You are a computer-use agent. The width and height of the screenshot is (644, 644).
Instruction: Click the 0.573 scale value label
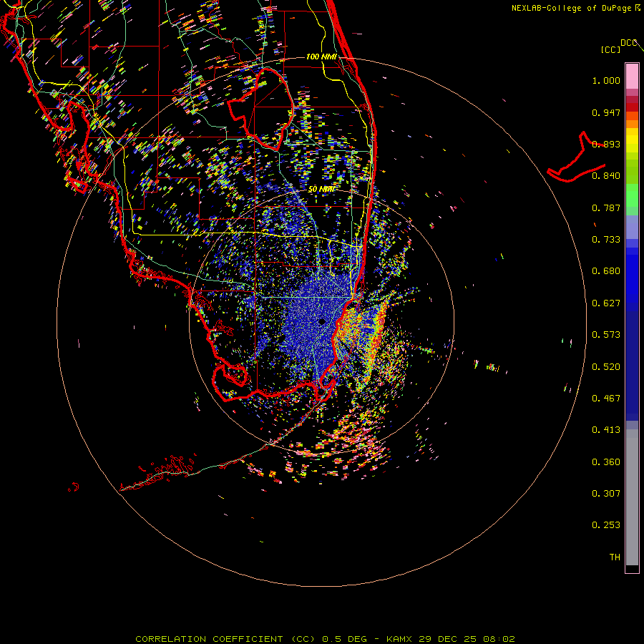click(606, 335)
